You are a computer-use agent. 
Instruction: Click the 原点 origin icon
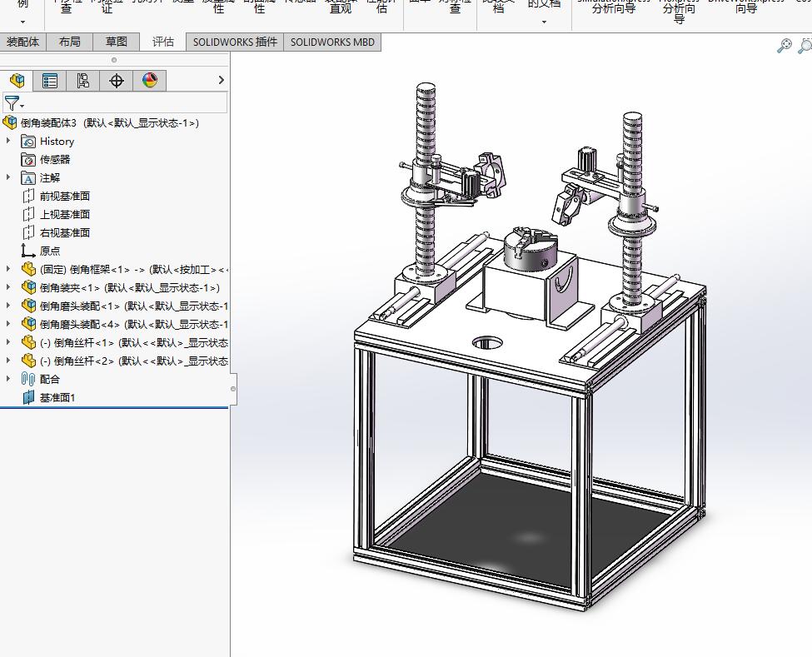pyautogui.click(x=28, y=251)
